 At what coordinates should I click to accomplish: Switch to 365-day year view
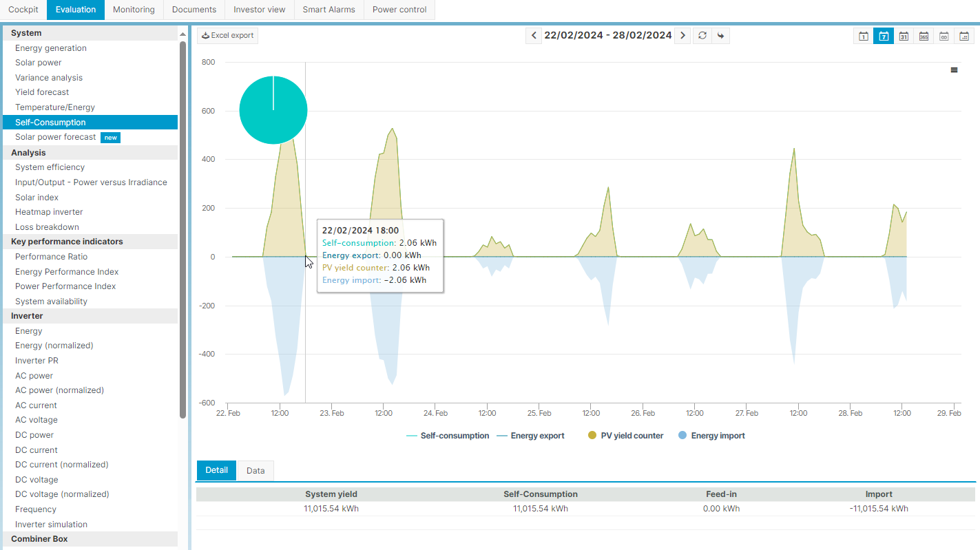point(924,36)
